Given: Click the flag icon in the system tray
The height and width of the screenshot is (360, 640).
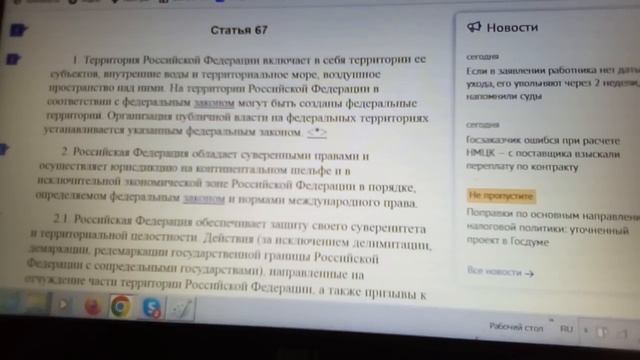Looking at the screenshot, I should click(x=602, y=333).
